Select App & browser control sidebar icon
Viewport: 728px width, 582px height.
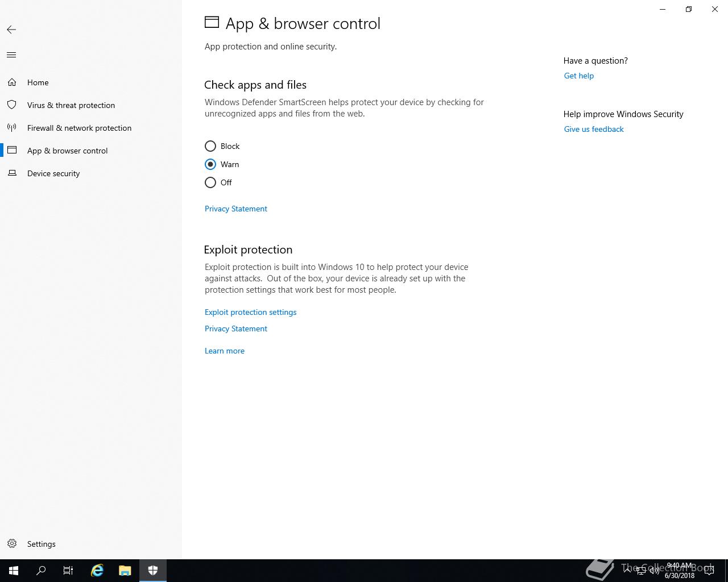(x=12, y=151)
